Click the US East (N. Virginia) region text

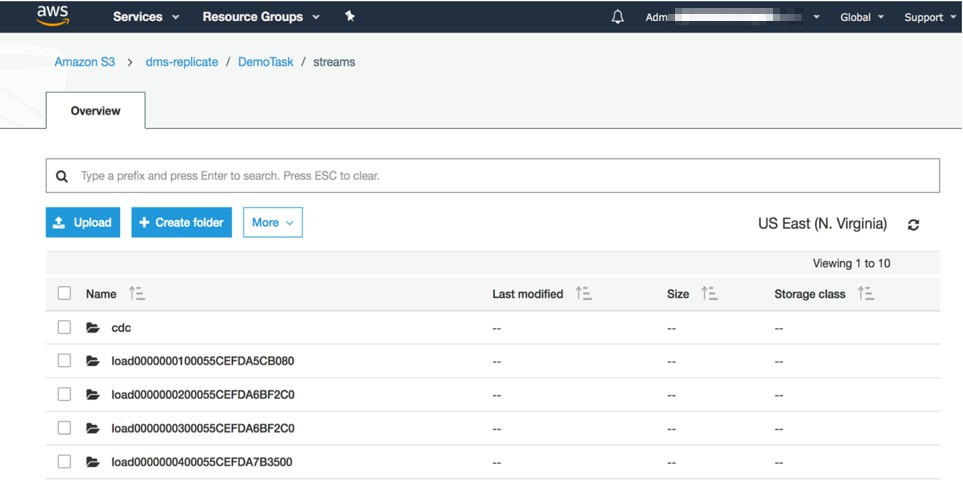click(822, 224)
